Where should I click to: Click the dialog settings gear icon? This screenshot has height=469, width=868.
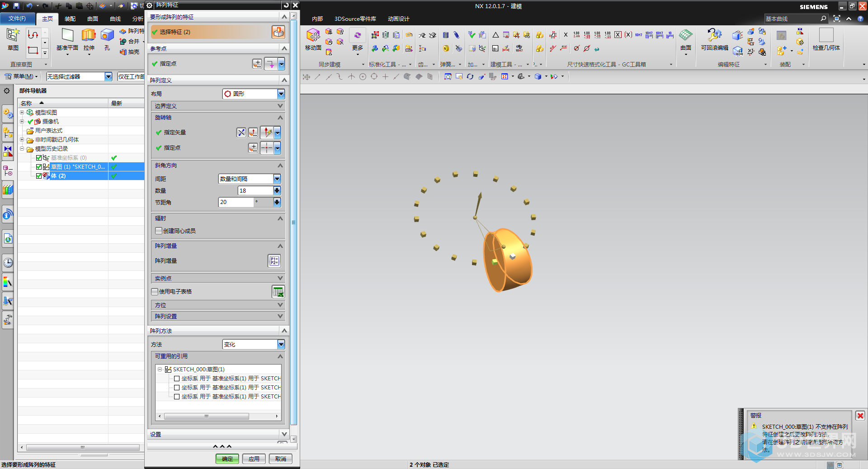coord(149,5)
